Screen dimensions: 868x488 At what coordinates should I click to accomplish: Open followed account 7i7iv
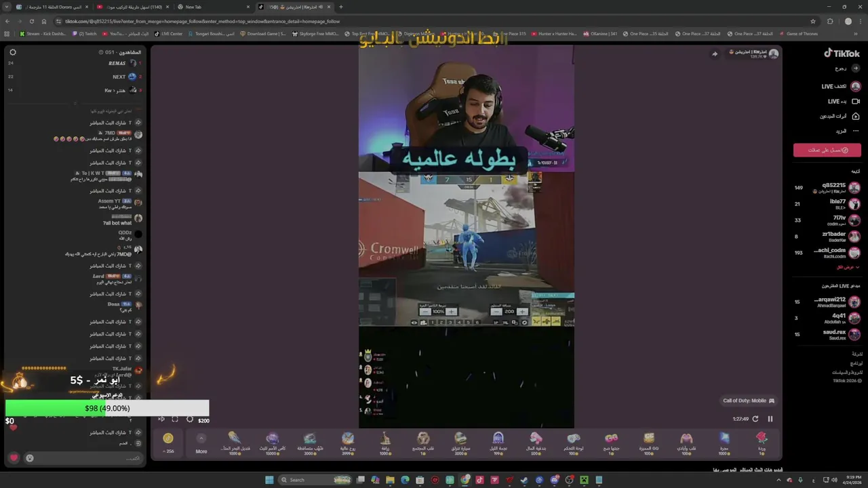827,220
